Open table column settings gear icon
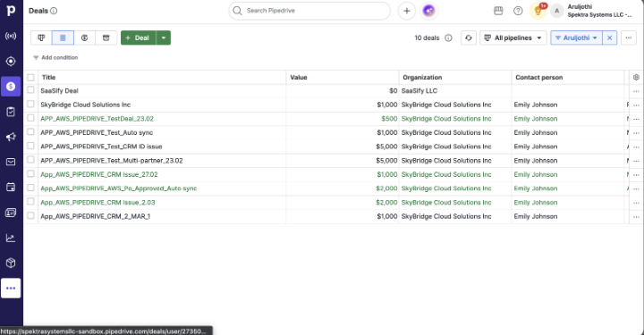 pos(636,77)
